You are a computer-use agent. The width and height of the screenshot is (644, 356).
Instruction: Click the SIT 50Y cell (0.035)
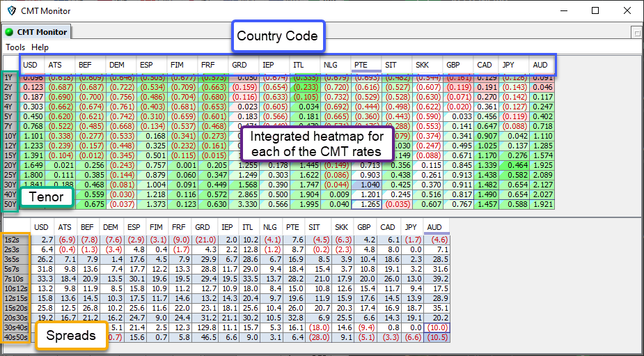(397, 204)
